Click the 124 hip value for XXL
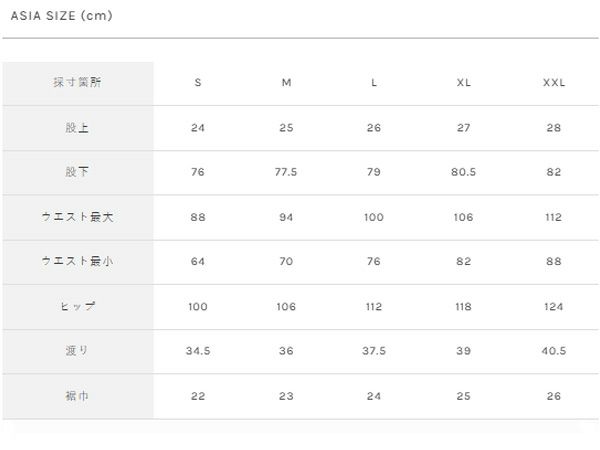The width and height of the screenshot is (600, 450). [554, 306]
